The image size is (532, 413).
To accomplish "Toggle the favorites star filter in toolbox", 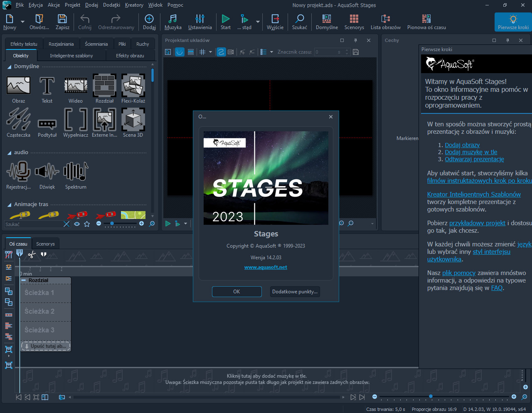I will tap(87, 224).
